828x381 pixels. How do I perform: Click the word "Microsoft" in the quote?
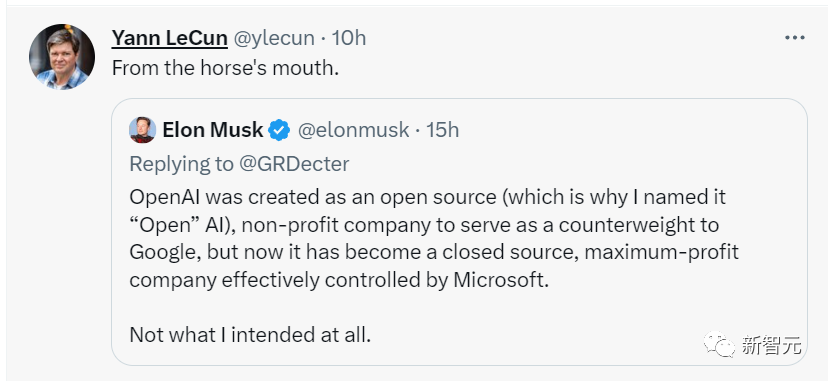coord(499,280)
